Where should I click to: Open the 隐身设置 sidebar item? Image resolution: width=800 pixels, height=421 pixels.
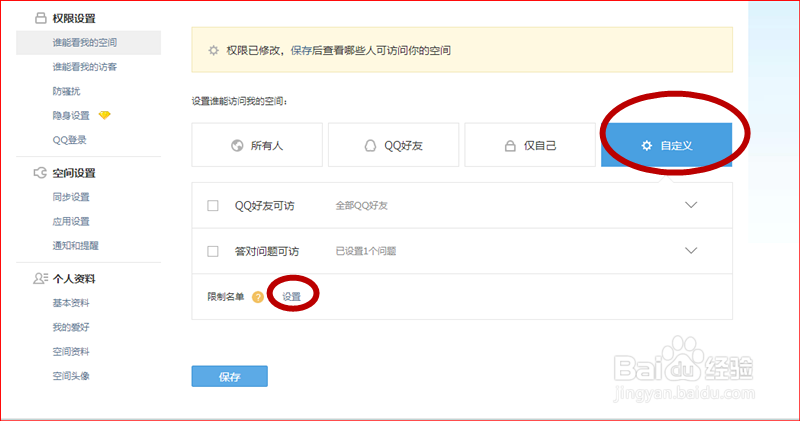pos(71,116)
